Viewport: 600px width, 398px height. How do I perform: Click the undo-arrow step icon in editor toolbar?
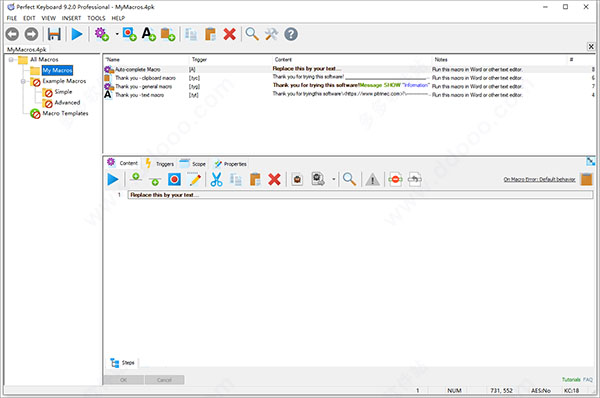(415, 179)
